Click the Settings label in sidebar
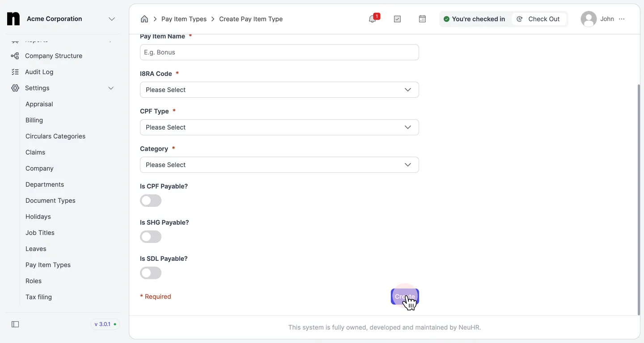Image resolution: width=644 pixels, height=343 pixels. pyautogui.click(x=37, y=88)
